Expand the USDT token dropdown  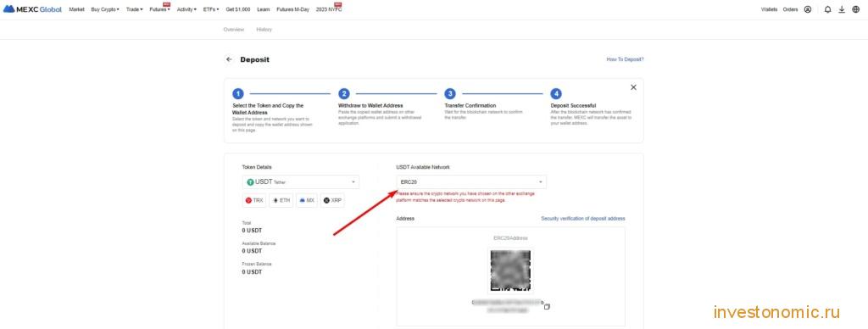pos(301,181)
